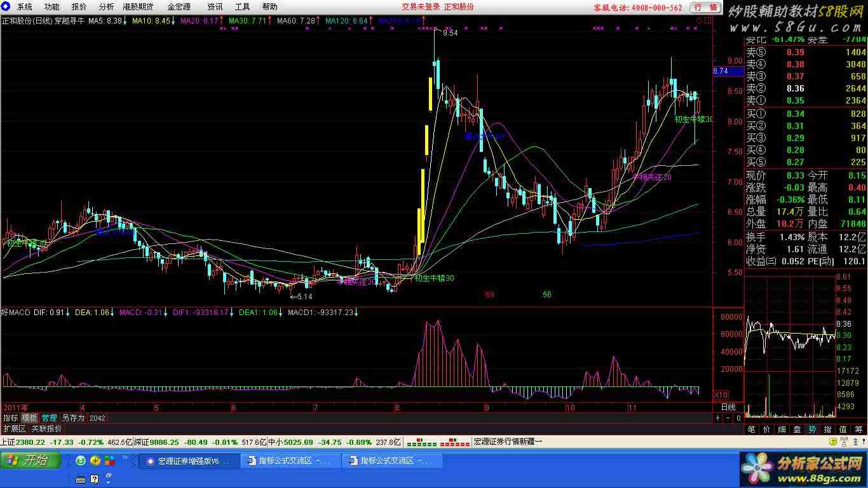
Task: Click the help question icon in language bar
Action: click(x=95, y=479)
